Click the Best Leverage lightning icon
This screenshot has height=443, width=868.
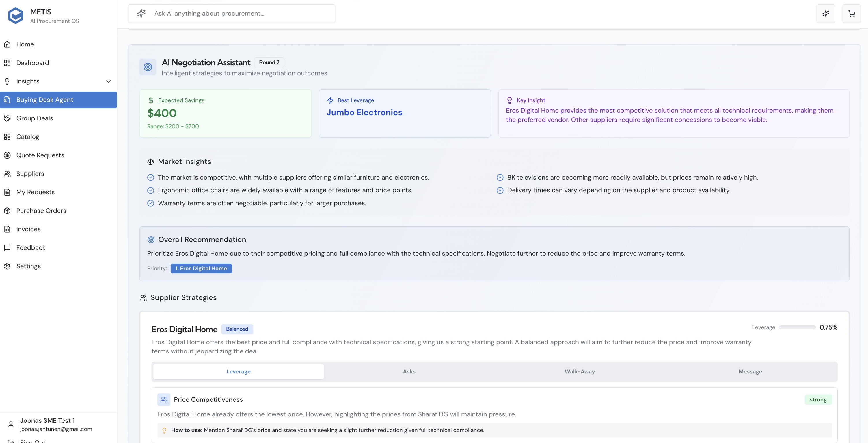coord(330,100)
